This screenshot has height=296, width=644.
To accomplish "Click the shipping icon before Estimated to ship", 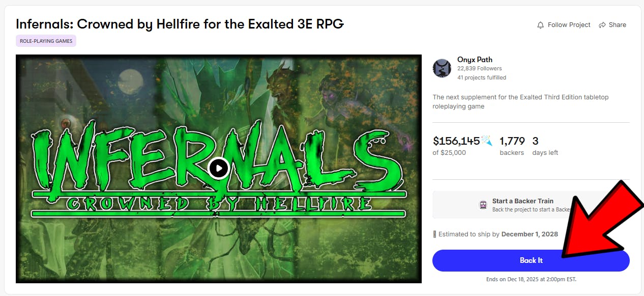I will pos(434,234).
